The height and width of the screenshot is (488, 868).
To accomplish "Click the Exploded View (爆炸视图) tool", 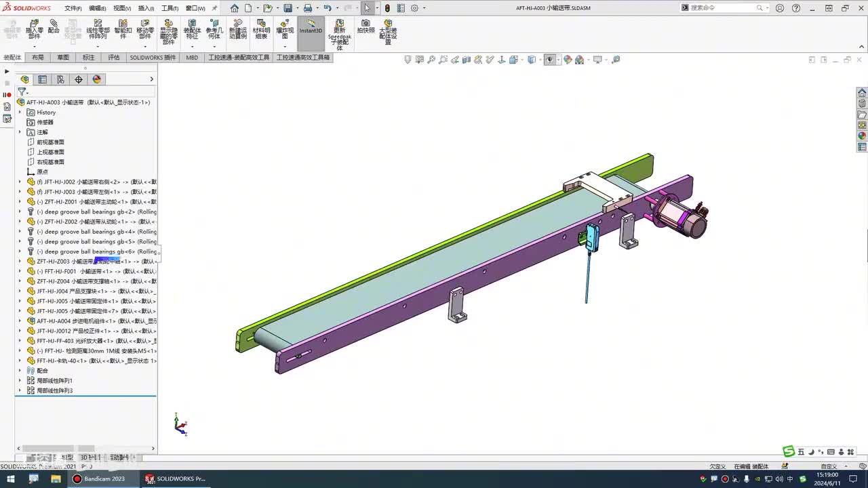I will (285, 29).
